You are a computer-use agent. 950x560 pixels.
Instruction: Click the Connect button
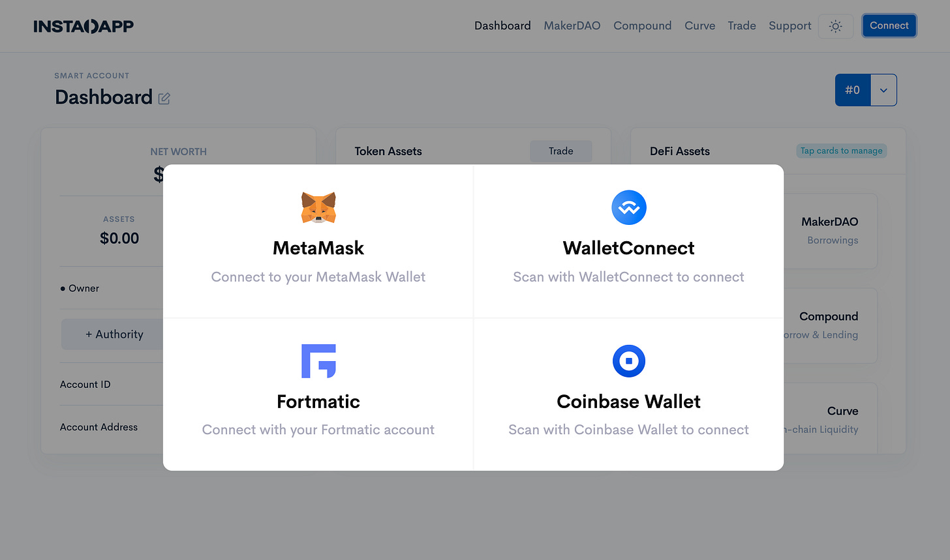[x=889, y=25]
